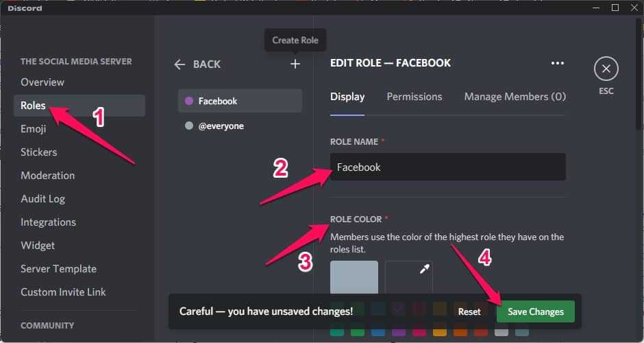
Task: Select Moderation in the sidebar
Action: [47, 176]
